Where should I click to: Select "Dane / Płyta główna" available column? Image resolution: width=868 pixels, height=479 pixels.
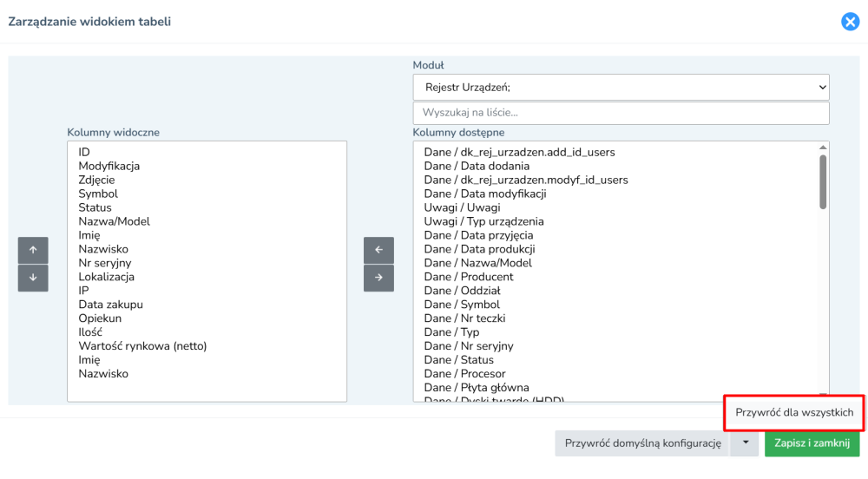coord(477,388)
